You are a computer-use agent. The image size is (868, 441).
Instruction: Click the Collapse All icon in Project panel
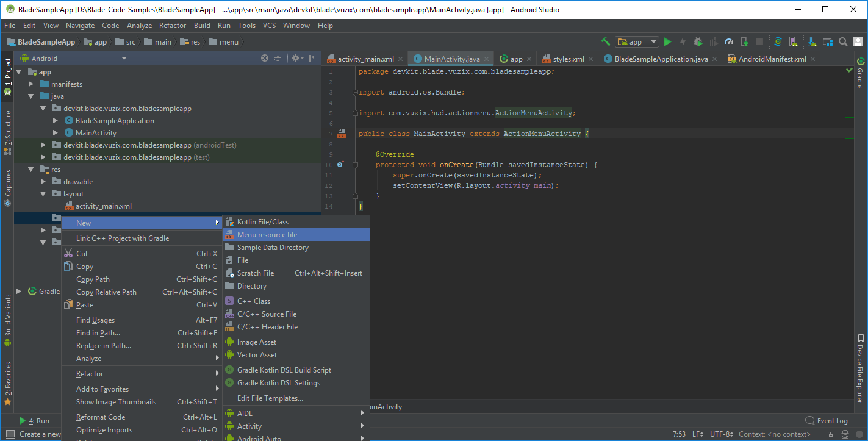[278, 58]
